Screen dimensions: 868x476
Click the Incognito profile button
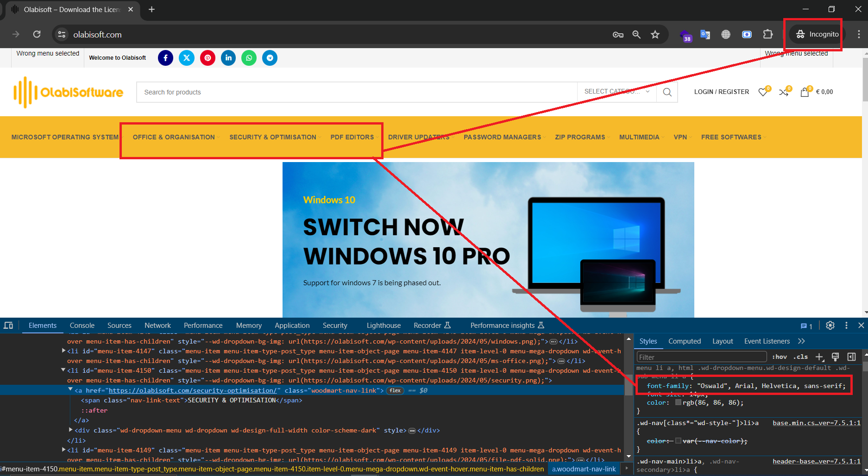click(x=818, y=34)
